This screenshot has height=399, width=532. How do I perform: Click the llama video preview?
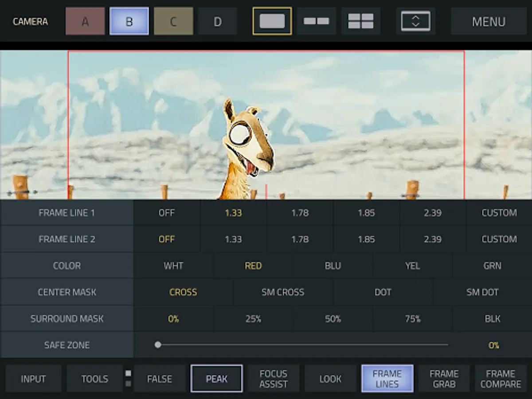pos(266,125)
